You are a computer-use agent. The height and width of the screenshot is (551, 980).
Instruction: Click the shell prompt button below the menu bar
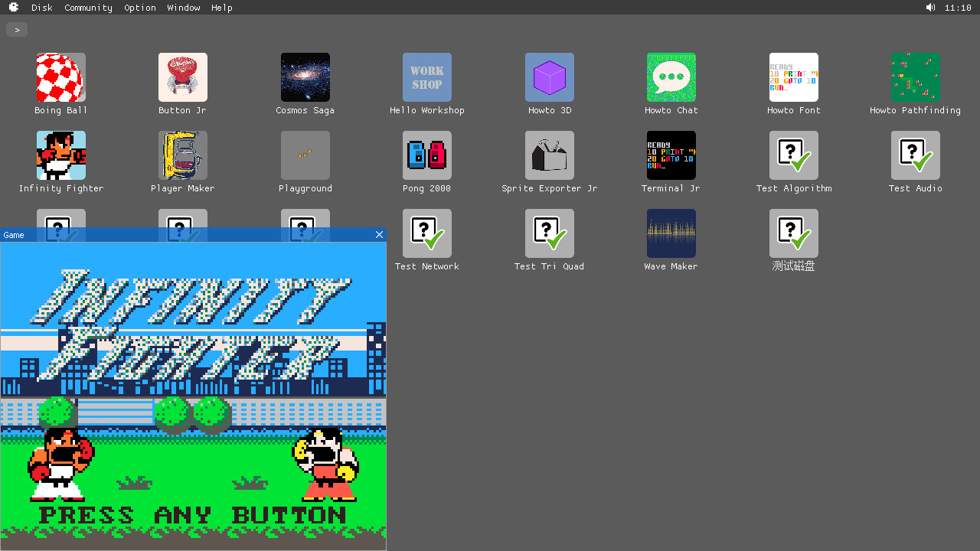coord(16,29)
